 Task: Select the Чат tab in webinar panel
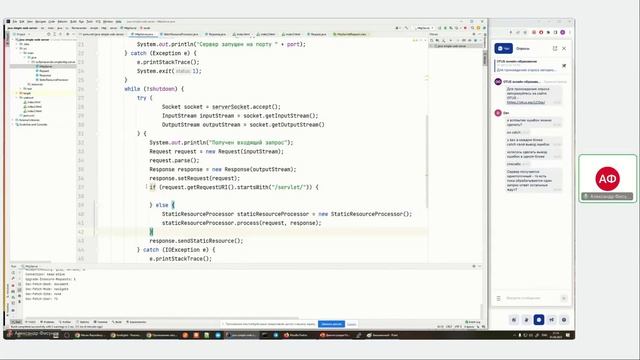pyautogui.click(x=504, y=49)
